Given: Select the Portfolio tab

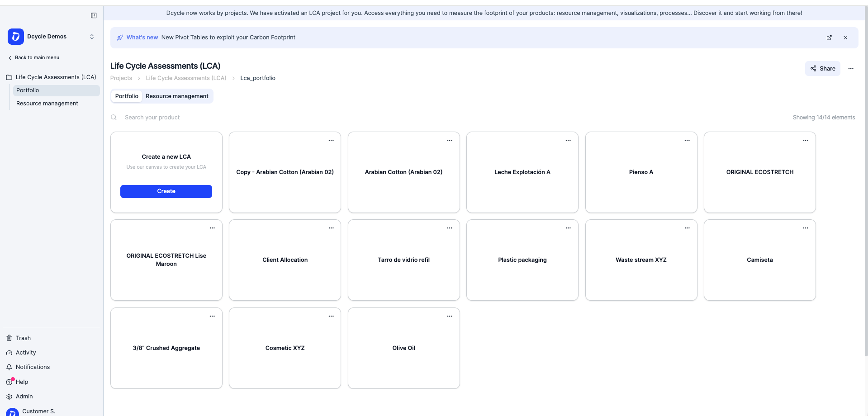Looking at the screenshot, I should tap(127, 96).
